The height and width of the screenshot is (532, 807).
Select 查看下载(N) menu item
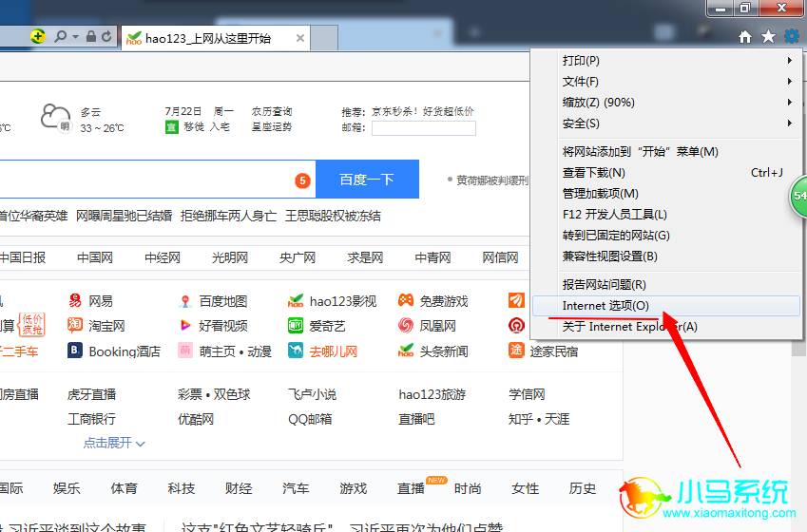point(666,173)
